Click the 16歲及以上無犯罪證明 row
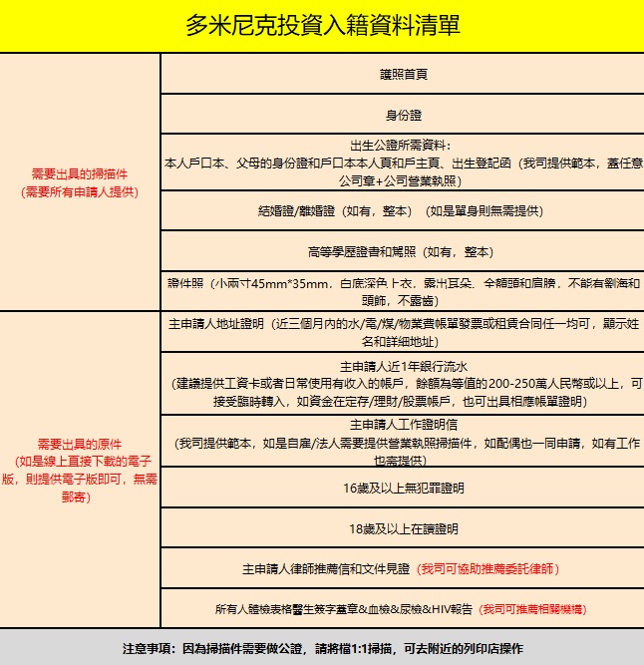This screenshot has width=644, height=665. pos(403,489)
